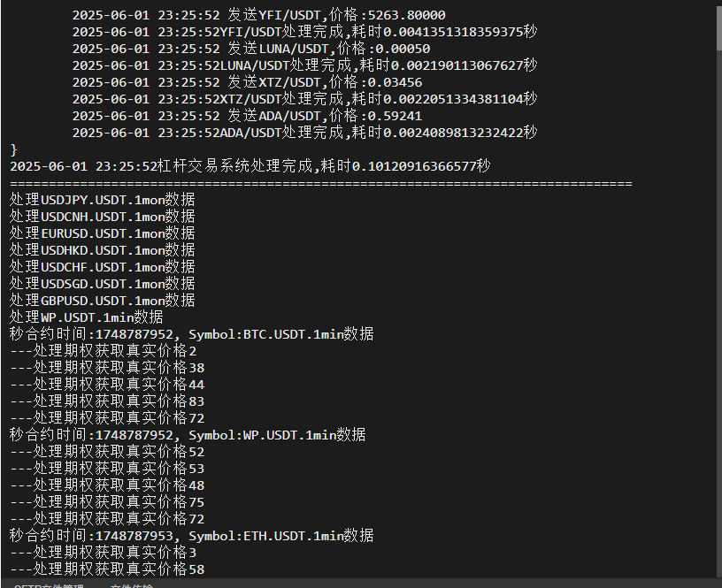Image resolution: width=722 pixels, height=588 pixels.
Task: Click the 处理EURUSD.USDT.1mon数据 line
Action: click(x=103, y=233)
